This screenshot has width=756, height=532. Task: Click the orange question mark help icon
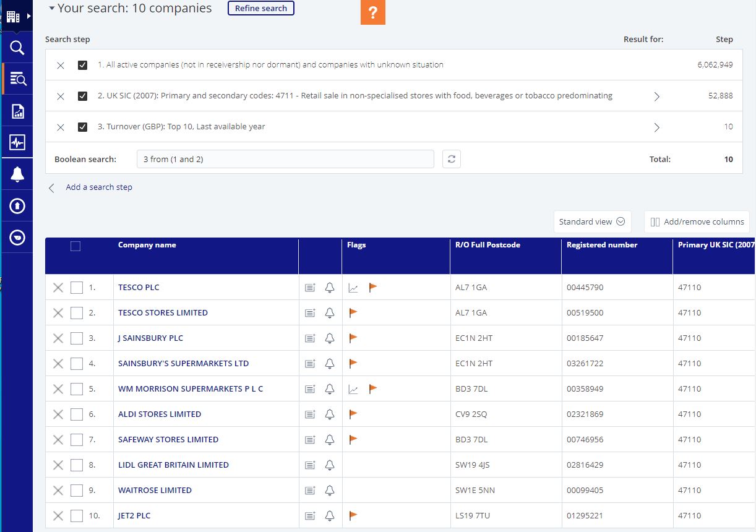[372, 13]
